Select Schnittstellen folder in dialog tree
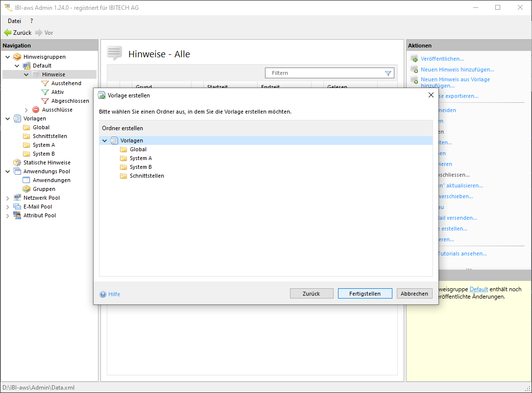 click(146, 176)
